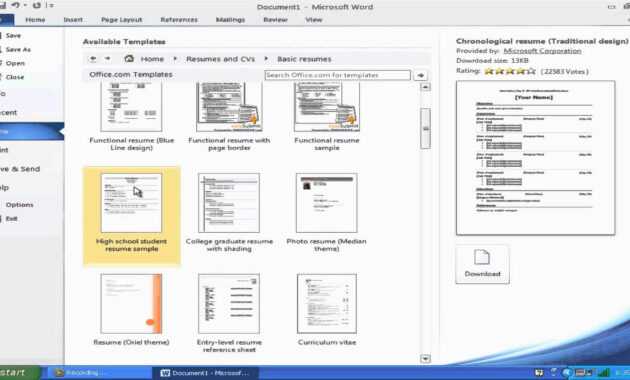Image resolution: width=630 pixels, height=380 pixels.
Task: Select Photo resume (Median theme) template
Action: 326,213
